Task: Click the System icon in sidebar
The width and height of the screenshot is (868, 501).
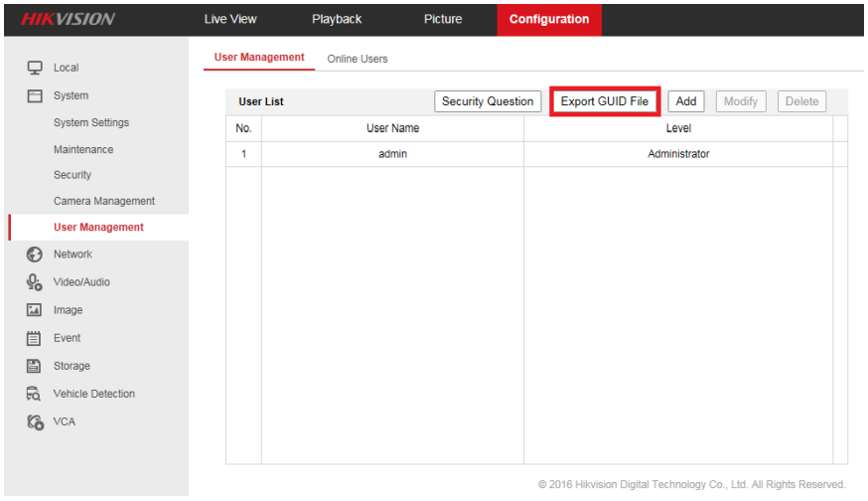Action: click(x=34, y=95)
